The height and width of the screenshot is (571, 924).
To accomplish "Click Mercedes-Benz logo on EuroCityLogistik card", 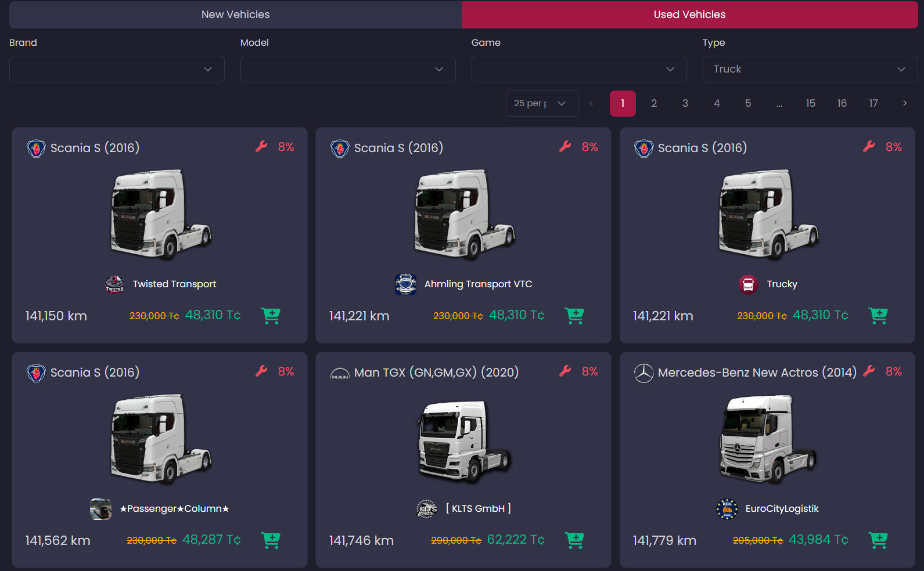I will [643, 373].
